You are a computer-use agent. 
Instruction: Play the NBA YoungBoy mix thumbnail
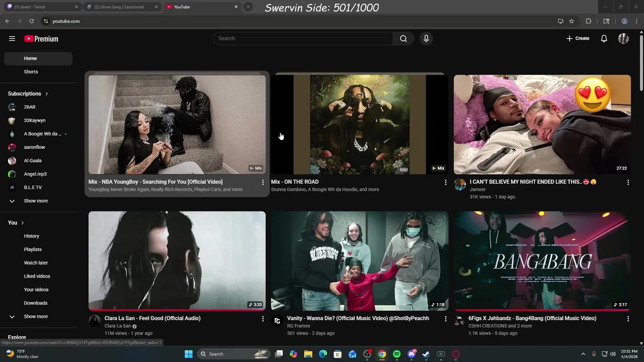(177, 125)
